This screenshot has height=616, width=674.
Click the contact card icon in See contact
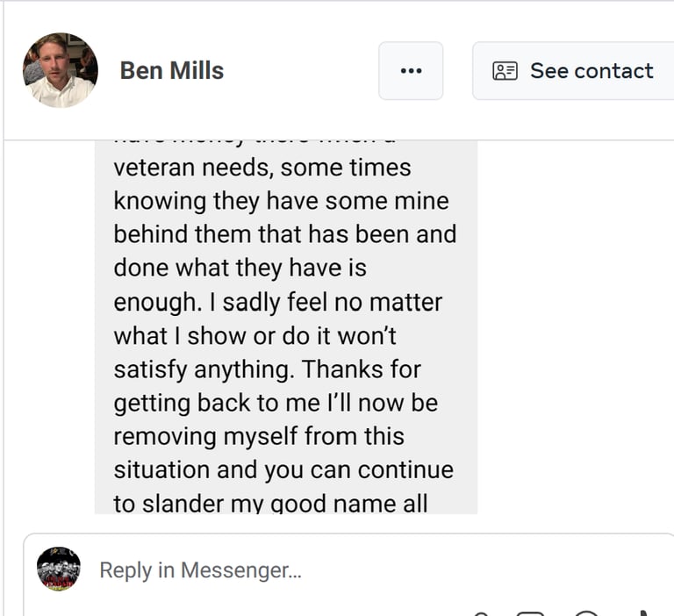click(505, 71)
